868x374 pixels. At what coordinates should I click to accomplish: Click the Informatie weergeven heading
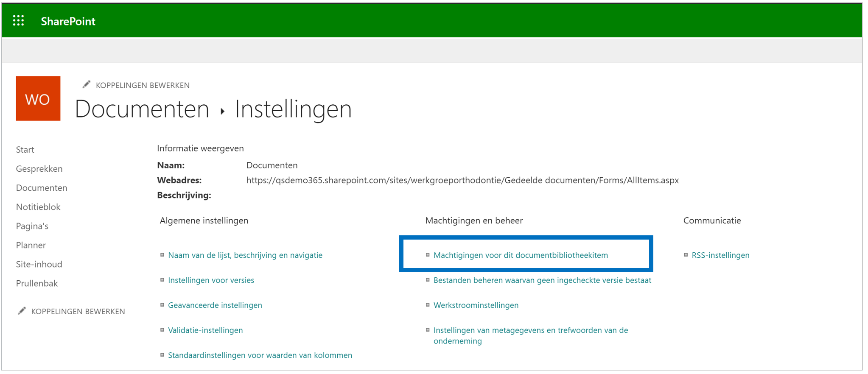[200, 148]
